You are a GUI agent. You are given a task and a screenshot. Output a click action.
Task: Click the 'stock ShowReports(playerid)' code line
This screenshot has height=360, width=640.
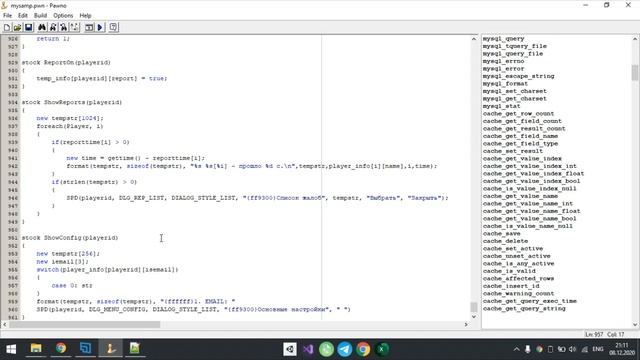pos(71,102)
